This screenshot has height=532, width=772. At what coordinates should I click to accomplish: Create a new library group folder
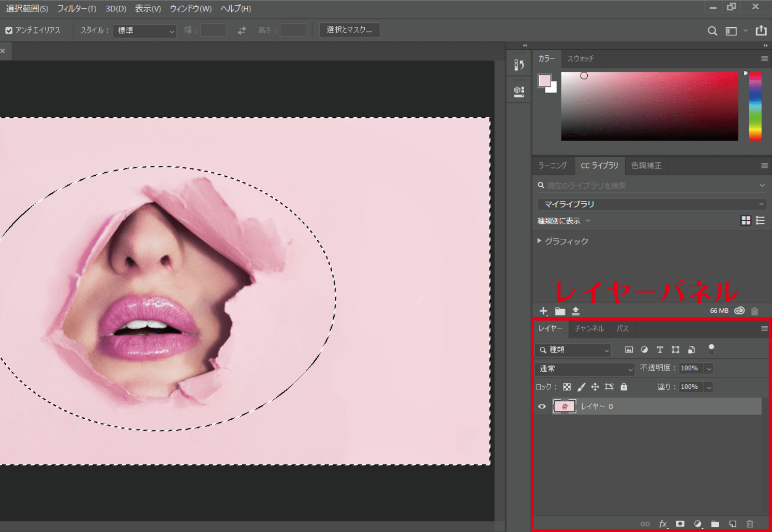point(560,311)
